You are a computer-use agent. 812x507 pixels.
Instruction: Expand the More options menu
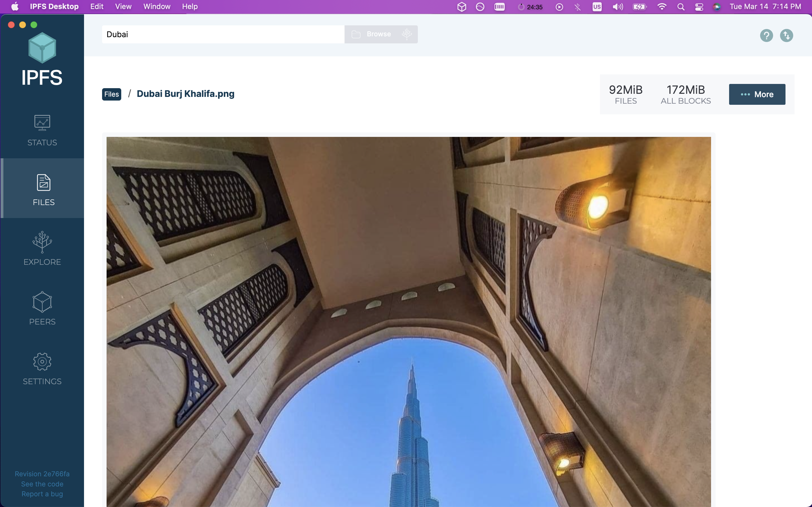(757, 94)
